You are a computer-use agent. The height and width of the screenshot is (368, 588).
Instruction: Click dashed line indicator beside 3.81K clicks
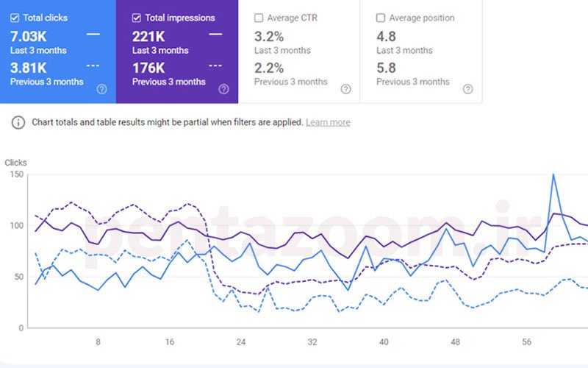click(93, 66)
